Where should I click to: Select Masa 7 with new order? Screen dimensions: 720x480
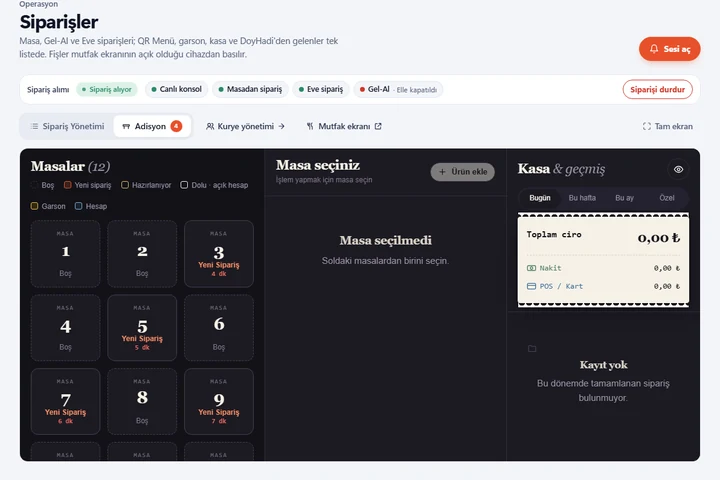tap(65, 401)
